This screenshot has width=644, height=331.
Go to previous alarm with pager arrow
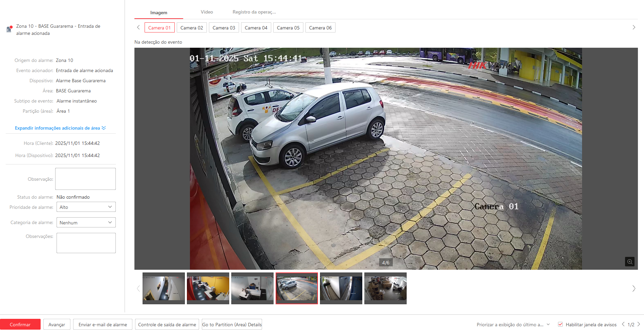coord(623,324)
